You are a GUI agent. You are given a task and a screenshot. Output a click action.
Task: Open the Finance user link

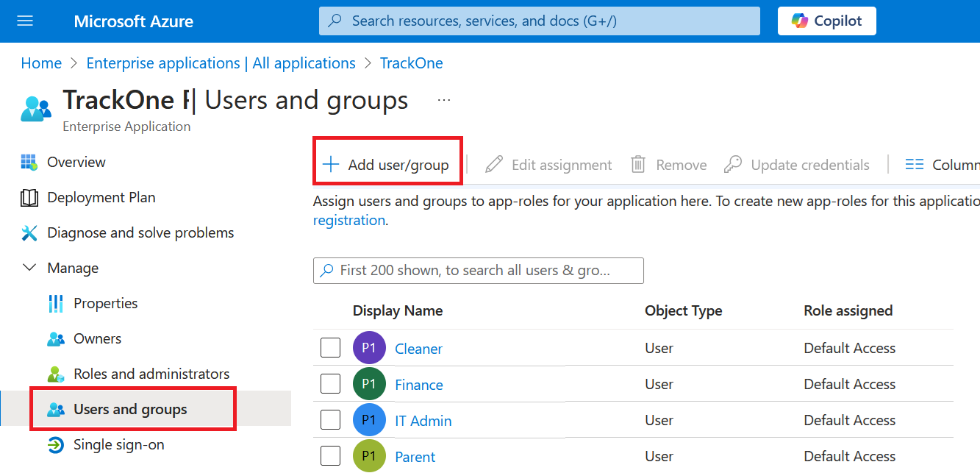(x=419, y=385)
